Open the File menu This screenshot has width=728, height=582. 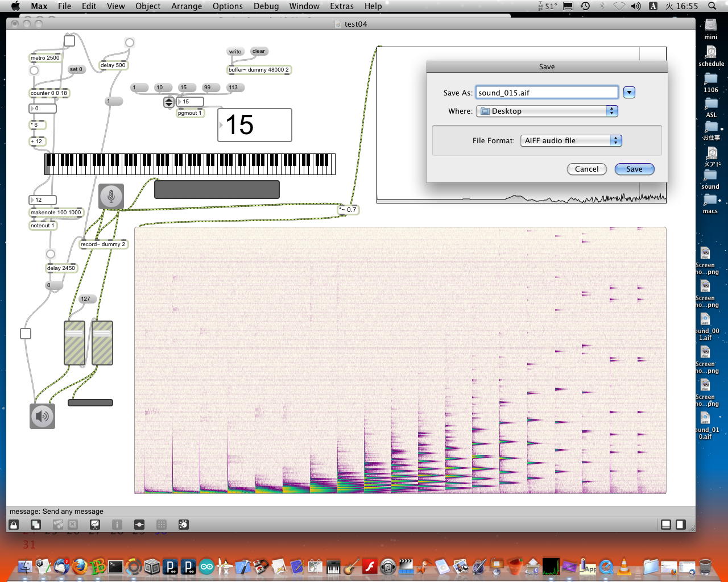65,6
